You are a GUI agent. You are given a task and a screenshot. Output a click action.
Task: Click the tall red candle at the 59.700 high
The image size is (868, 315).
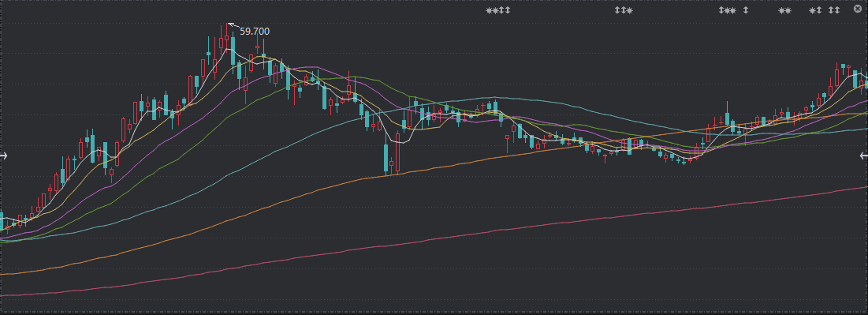(226, 39)
